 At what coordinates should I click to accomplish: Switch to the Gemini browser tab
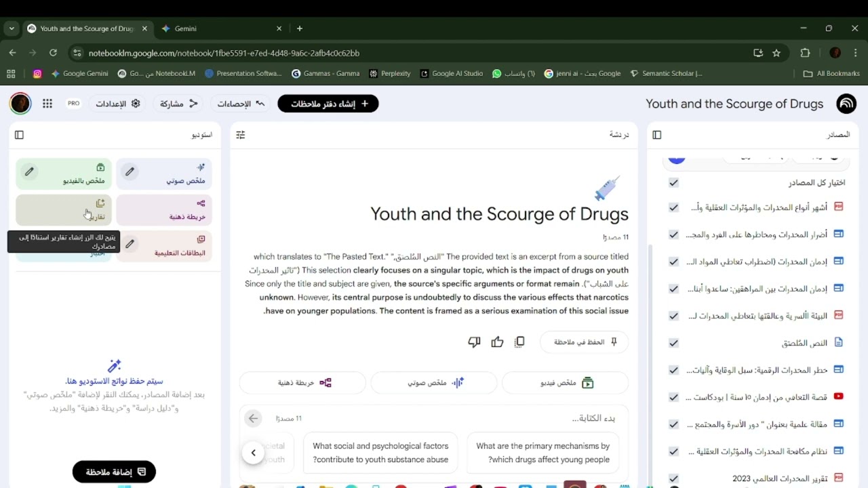point(221,28)
